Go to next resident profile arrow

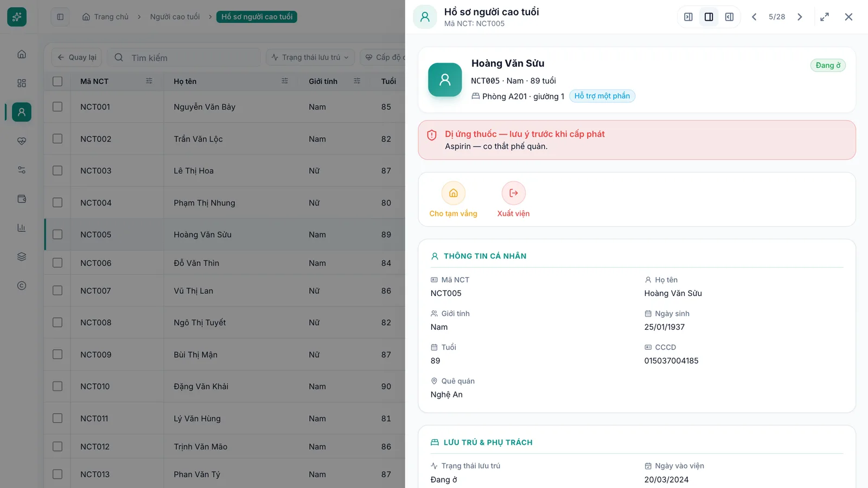[x=800, y=17]
